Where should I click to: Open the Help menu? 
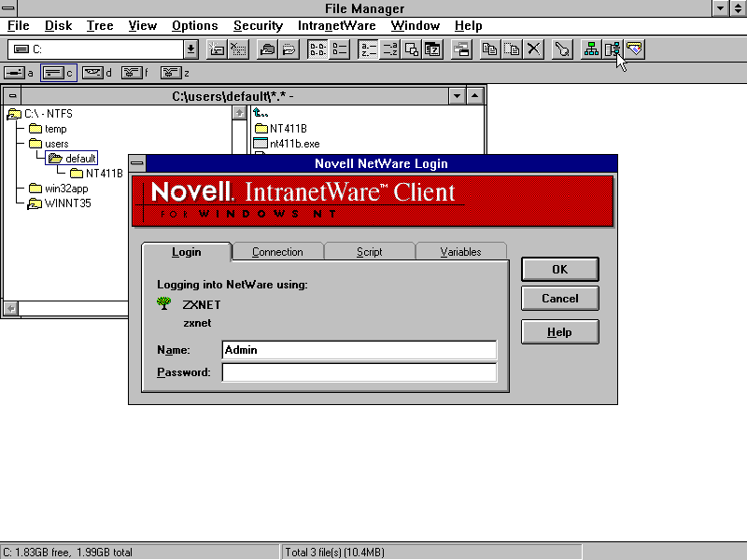point(469,26)
